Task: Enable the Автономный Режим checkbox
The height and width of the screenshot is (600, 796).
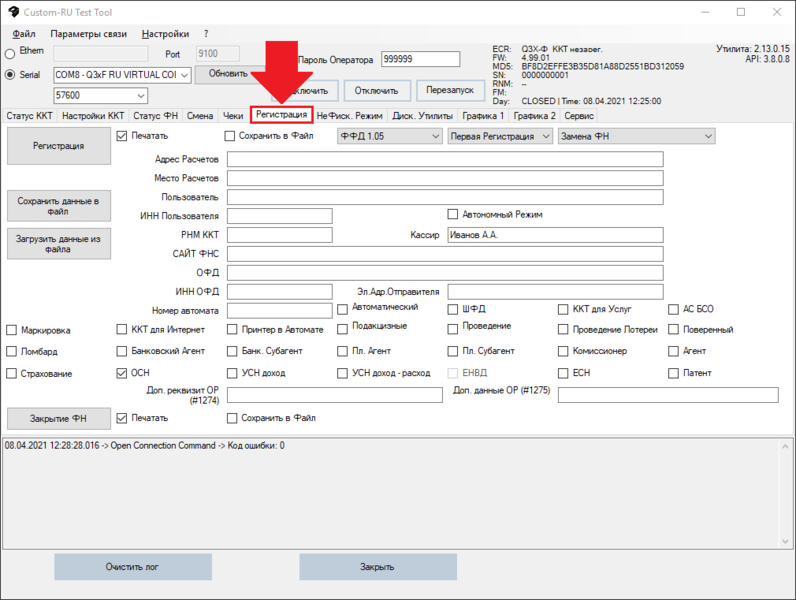Action: point(453,214)
